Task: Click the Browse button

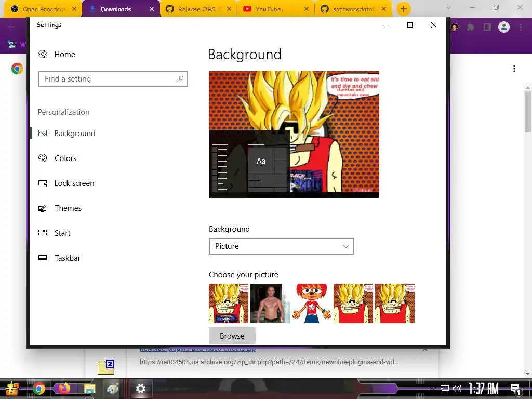Action: click(x=232, y=336)
